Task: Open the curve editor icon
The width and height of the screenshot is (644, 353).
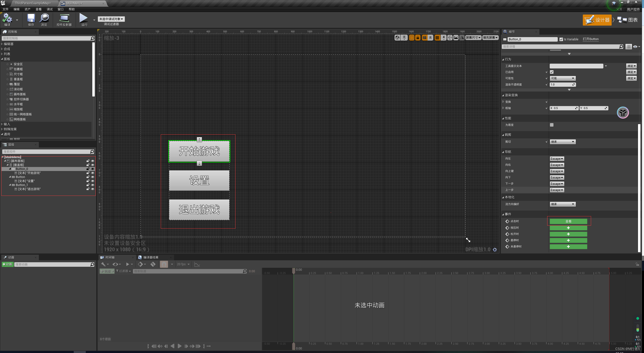Action: click(197, 264)
